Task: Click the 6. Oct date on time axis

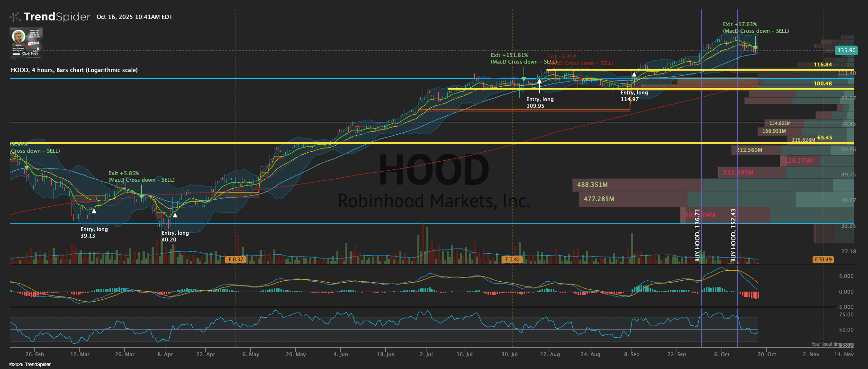Action: pyautogui.click(x=722, y=354)
